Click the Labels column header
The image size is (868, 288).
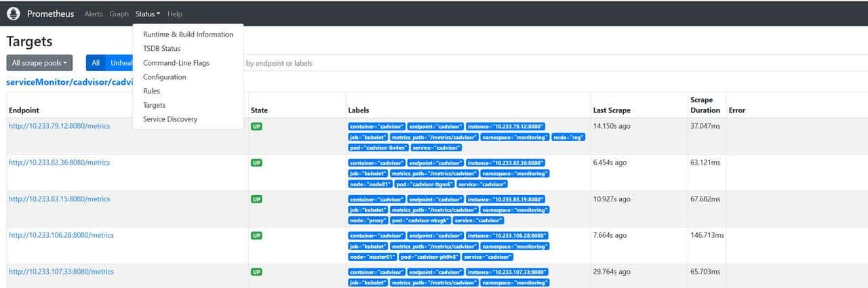coord(359,110)
